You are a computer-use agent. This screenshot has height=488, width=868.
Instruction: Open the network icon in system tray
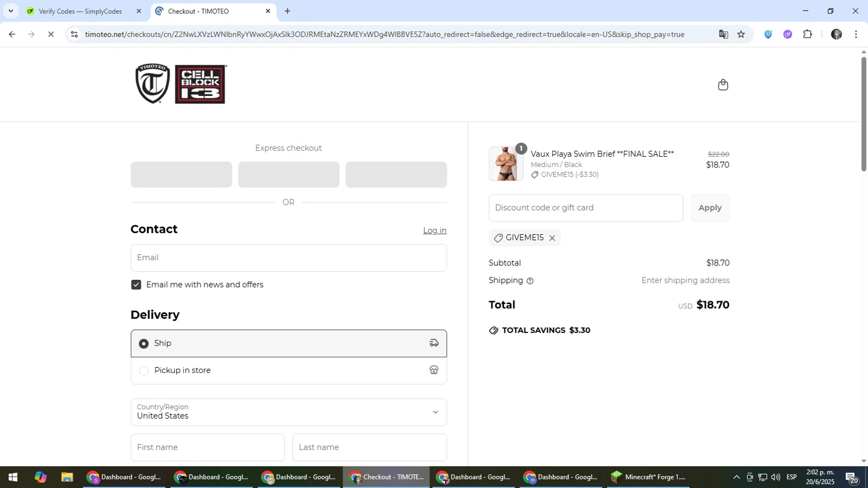pos(763,478)
